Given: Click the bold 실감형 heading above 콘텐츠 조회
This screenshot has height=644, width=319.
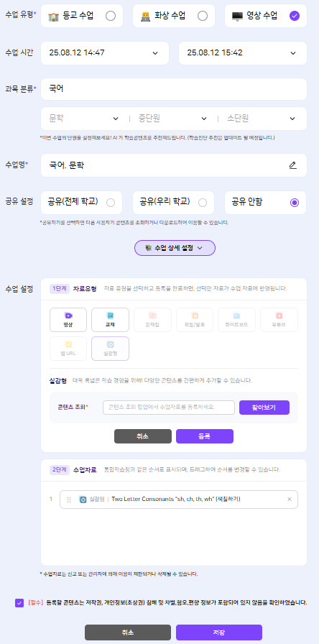Looking at the screenshot, I should [58, 380].
